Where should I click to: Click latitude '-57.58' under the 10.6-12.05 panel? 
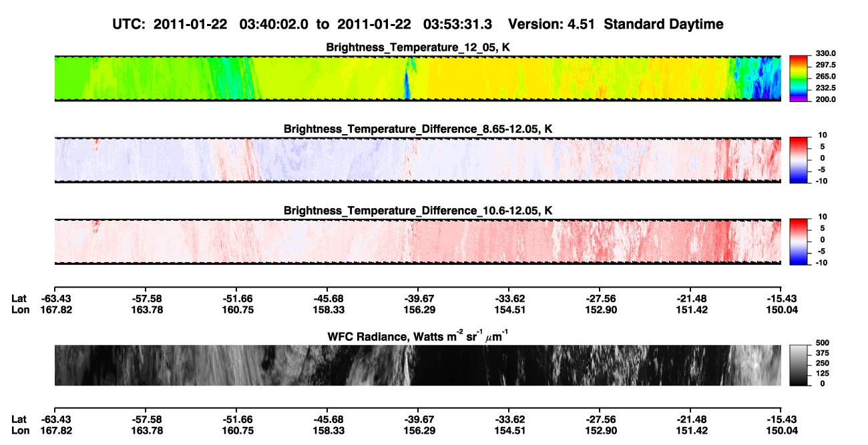pyautogui.click(x=146, y=298)
